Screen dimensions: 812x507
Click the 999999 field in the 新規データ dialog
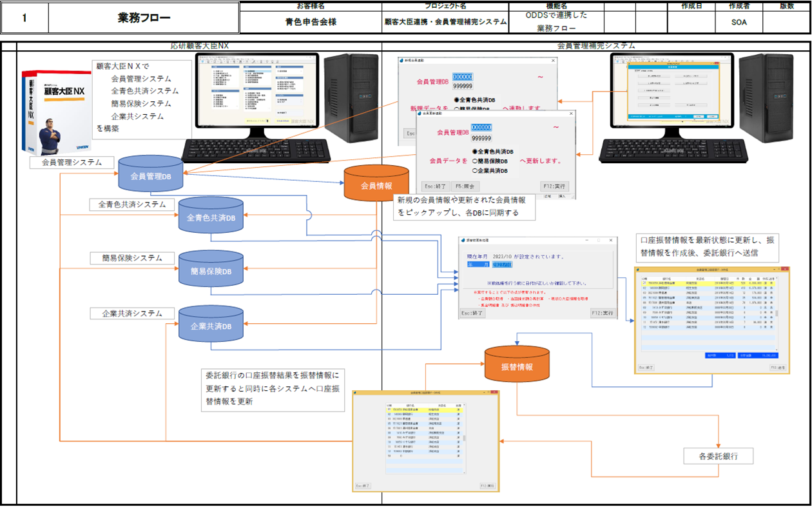pos(463,86)
